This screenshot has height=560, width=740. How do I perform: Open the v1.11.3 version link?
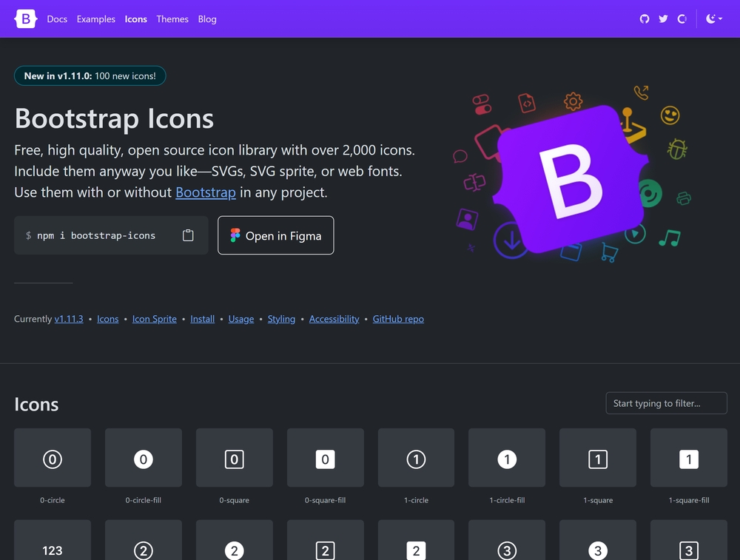click(x=68, y=319)
